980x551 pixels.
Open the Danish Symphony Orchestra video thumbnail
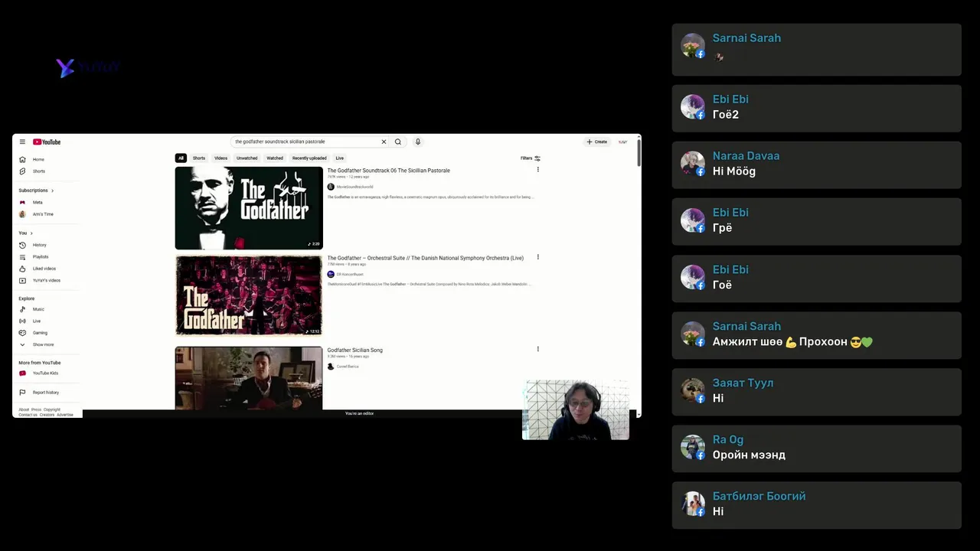point(249,295)
